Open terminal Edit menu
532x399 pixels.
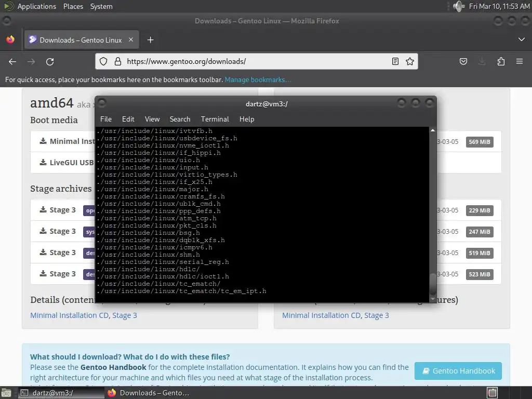point(128,119)
